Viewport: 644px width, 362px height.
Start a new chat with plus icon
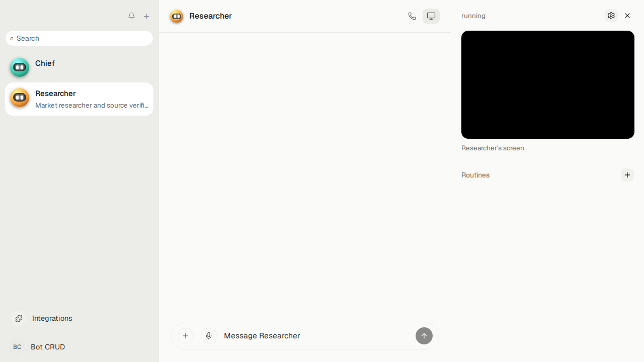(x=146, y=17)
